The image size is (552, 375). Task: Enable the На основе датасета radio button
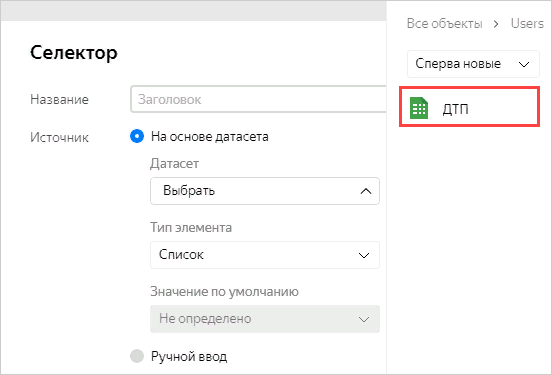click(137, 136)
